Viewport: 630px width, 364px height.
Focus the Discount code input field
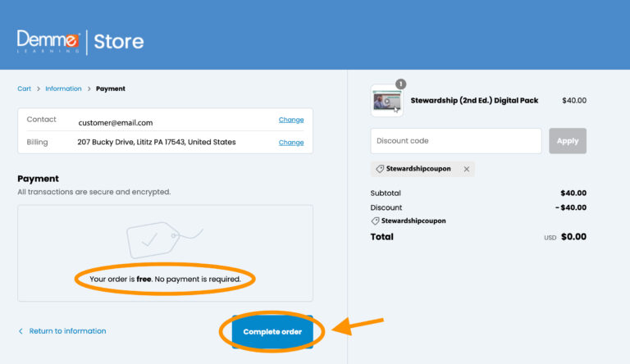pyautogui.click(x=455, y=141)
